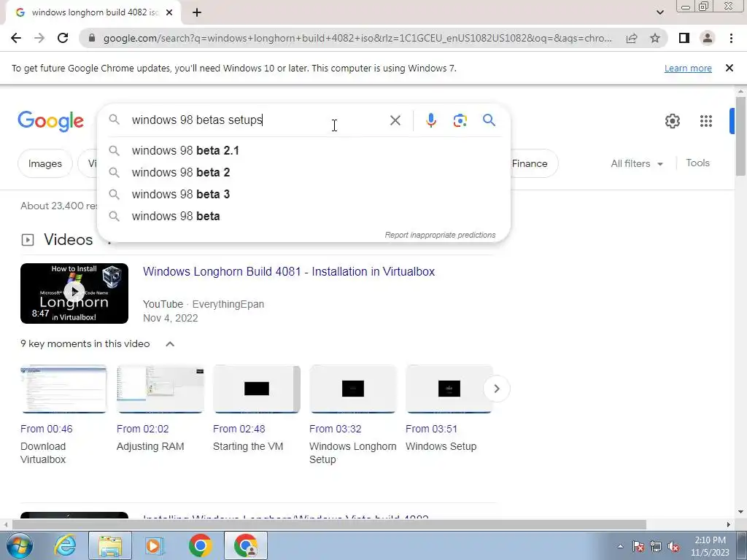Click the horizontal scrollbar thumb at the bottom

329,524
